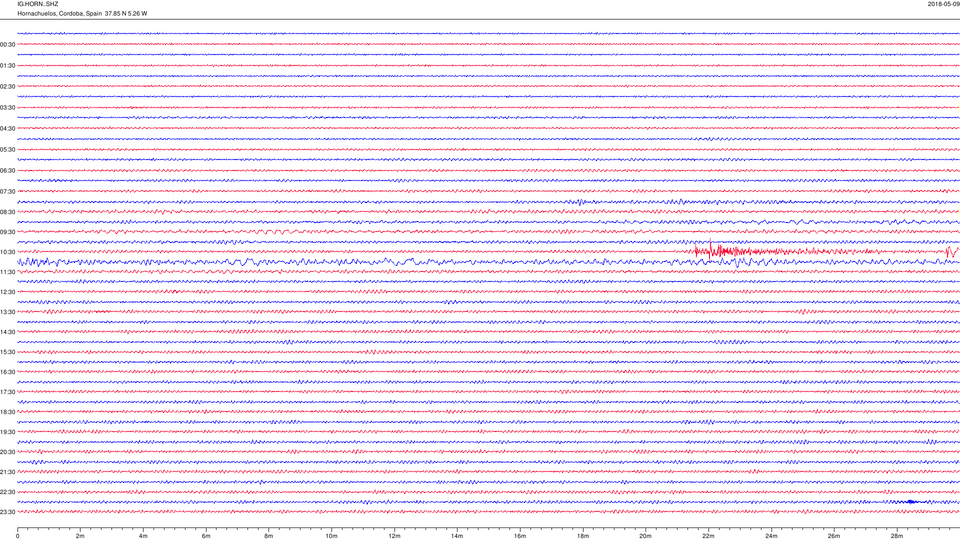Click the 19:30 time label
This screenshot has width=960, height=540.
[7, 432]
